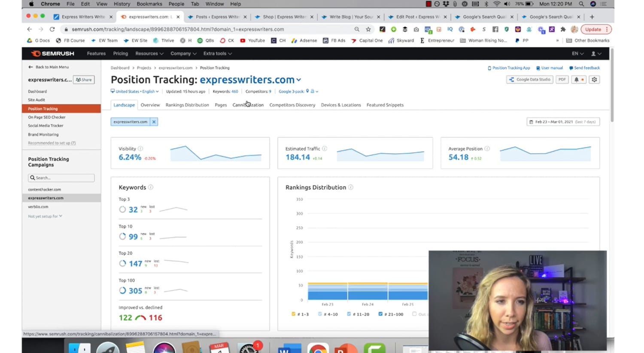
Task: Open Google Data Studio connector
Action: coord(529,79)
